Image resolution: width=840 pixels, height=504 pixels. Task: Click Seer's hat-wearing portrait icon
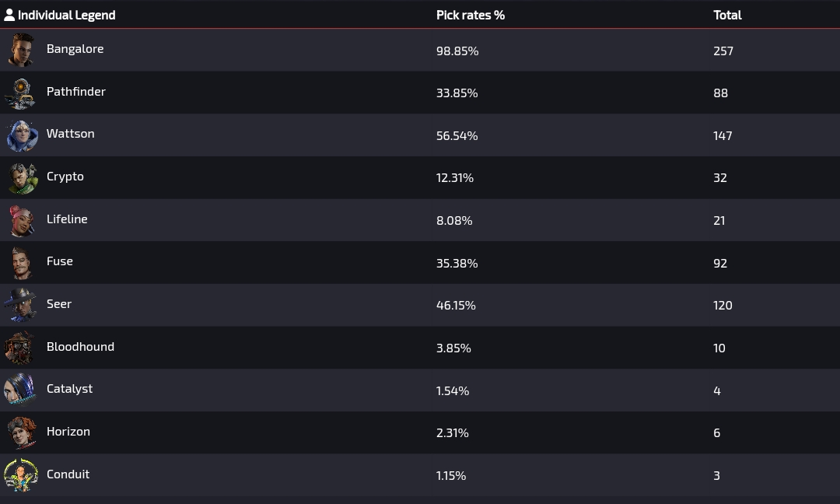(20, 306)
